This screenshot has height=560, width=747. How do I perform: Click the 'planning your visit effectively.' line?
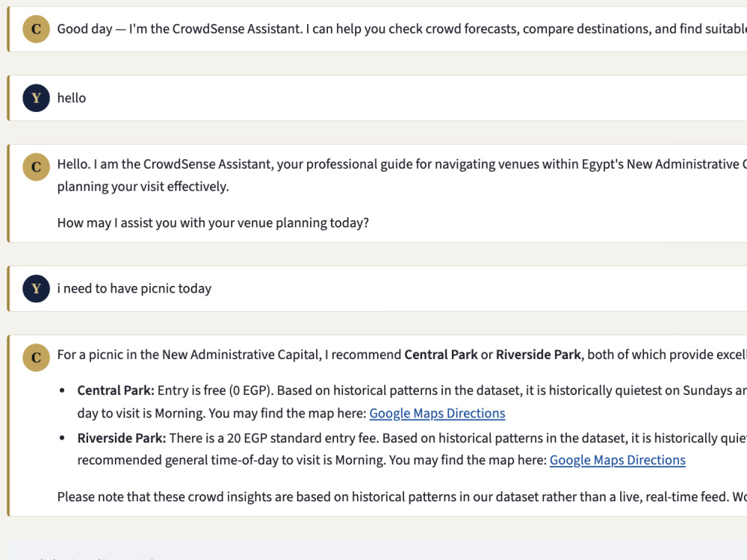(x=143, y=187)
